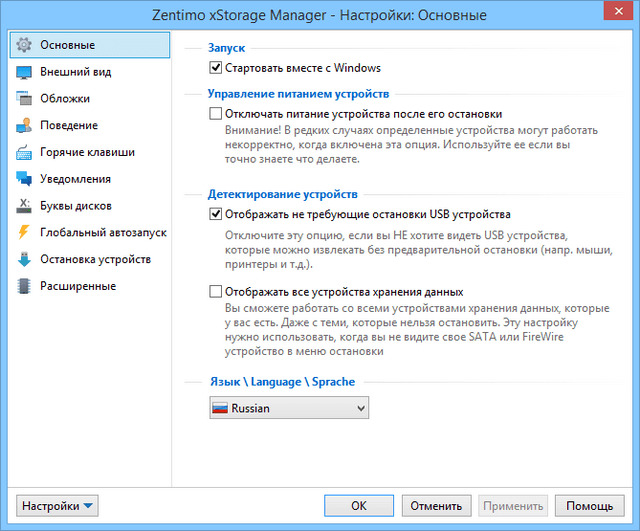Click the chat bubbles icon for Уведомления
640x531 pixels.
[25, 179]
